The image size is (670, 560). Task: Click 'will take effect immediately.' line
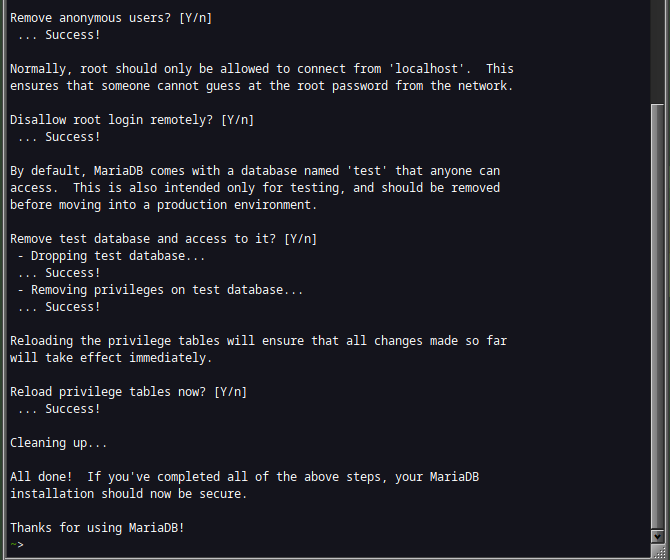(x=111, y=358)
